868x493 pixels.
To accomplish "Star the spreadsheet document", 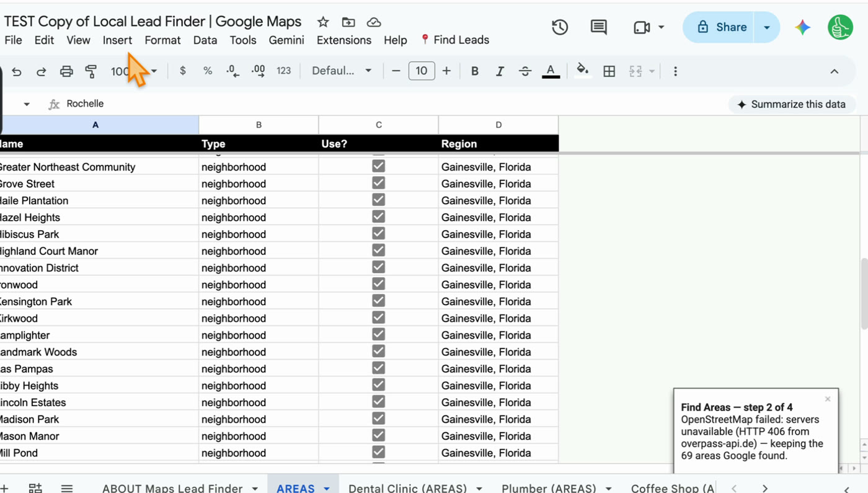I will [323, 22].
